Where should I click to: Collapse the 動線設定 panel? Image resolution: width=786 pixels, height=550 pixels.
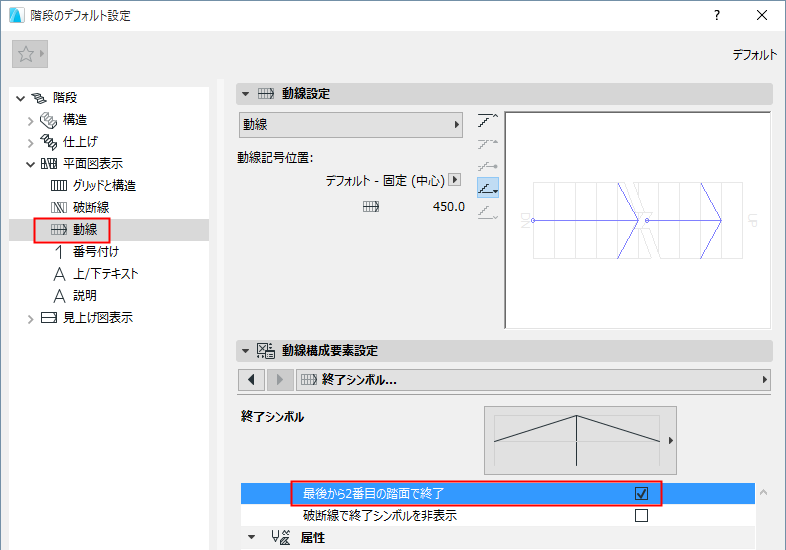(245, 94)
